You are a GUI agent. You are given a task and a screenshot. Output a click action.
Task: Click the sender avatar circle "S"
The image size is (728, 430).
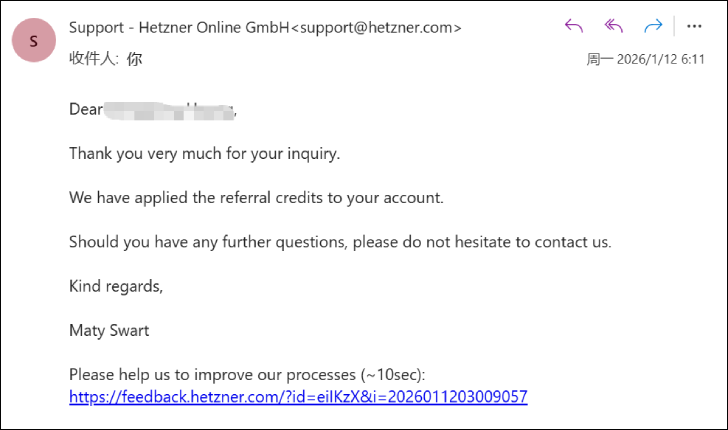click(34, 41)
